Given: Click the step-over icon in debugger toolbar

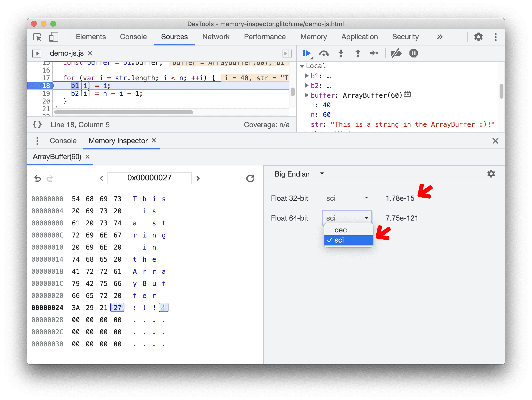Looking at the screenshot, I should coord(324,53).
